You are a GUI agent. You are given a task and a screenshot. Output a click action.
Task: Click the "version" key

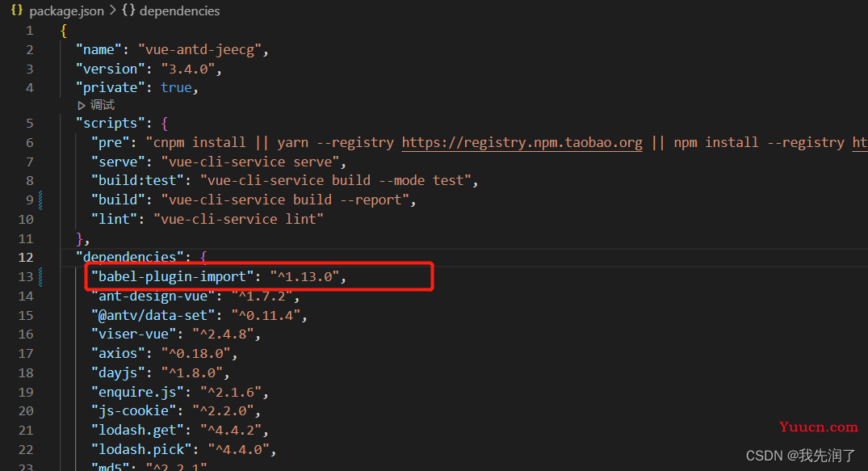point(110,69)
